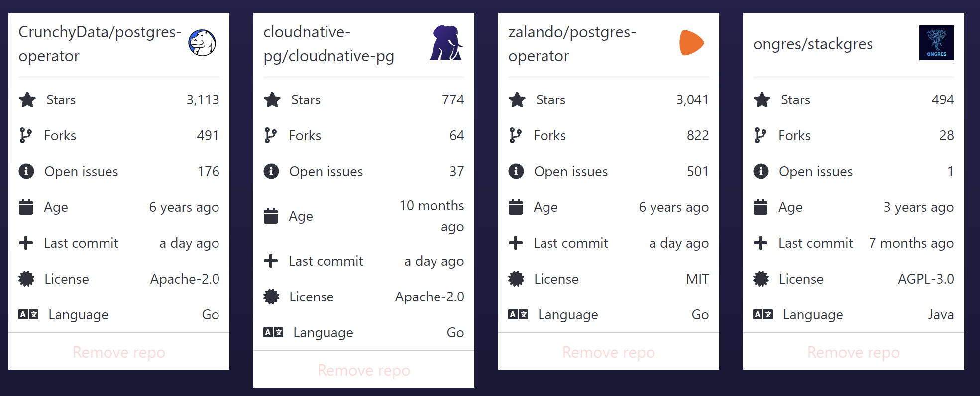
Task: Click the zalando orange logo
Action: (x=691, y=43)
